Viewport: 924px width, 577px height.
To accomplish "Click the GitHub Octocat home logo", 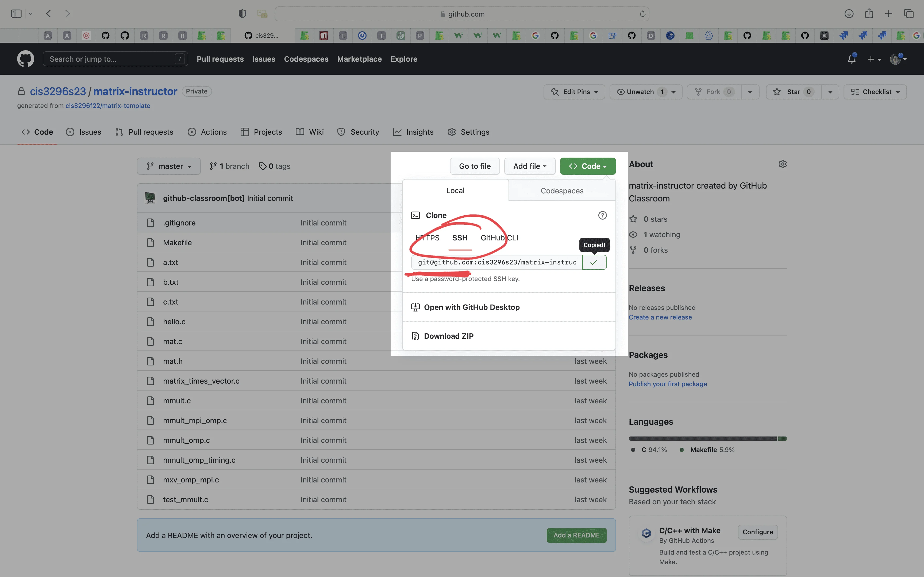I will pyautogui.click(x=26, y=59).
